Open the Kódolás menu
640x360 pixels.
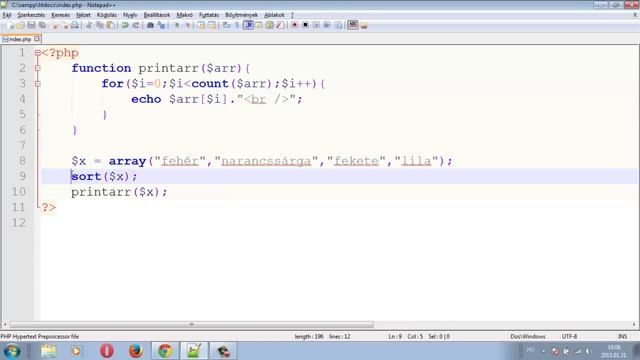tap(107, 15)
